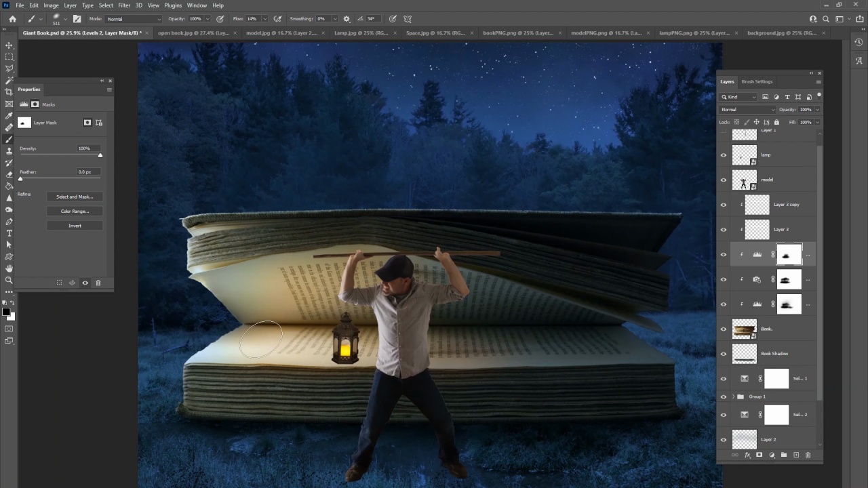
Task: Activate the Type tool
Action: 9,233
